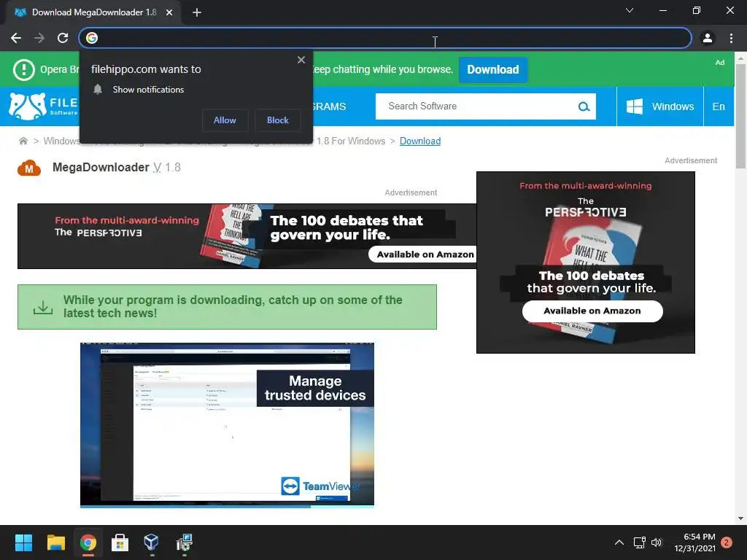Select the Windows platform button

point(659,106)
